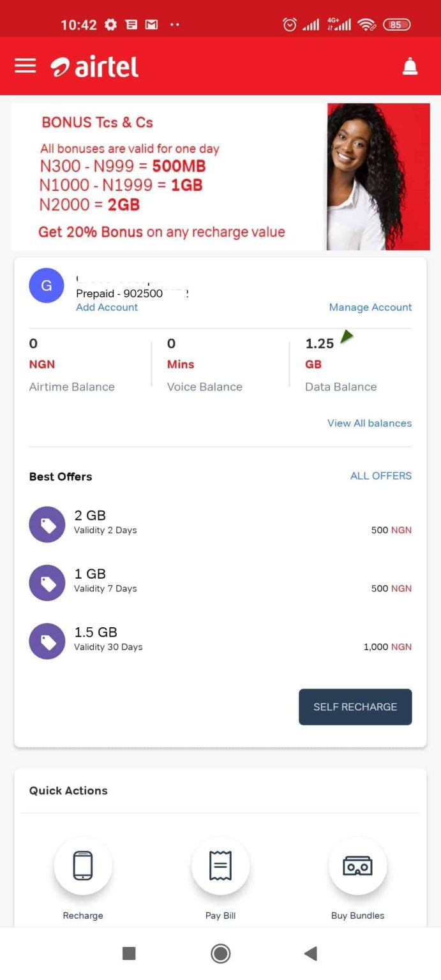The height and width of the screenshot is (980, 441).
Task: Tap the Android back navigation arrow
Action: tap(311, 953)
